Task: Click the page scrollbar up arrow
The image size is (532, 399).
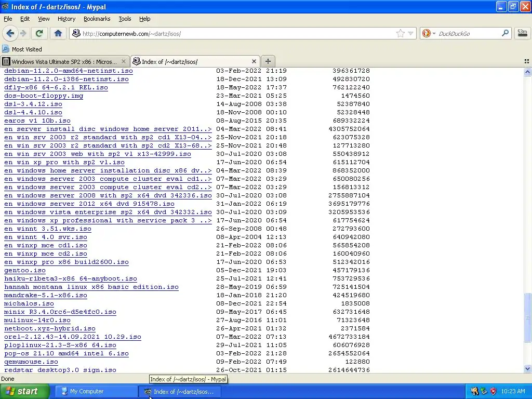Action: click(x=527, y=72)
